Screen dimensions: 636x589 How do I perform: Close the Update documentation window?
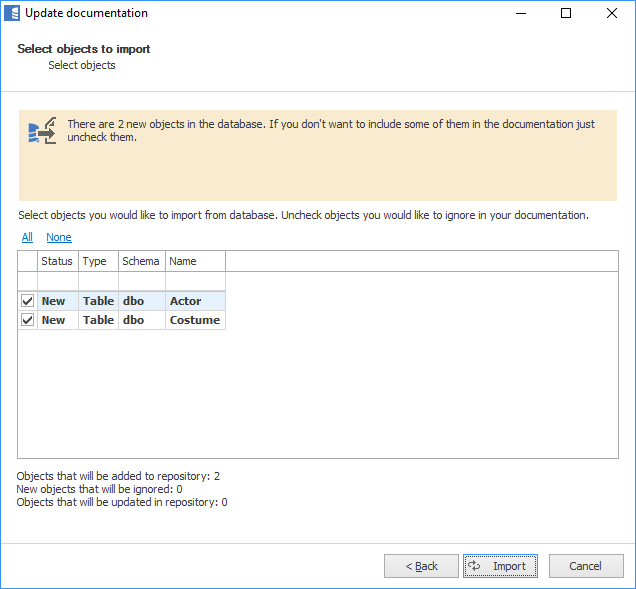[611, 14]
